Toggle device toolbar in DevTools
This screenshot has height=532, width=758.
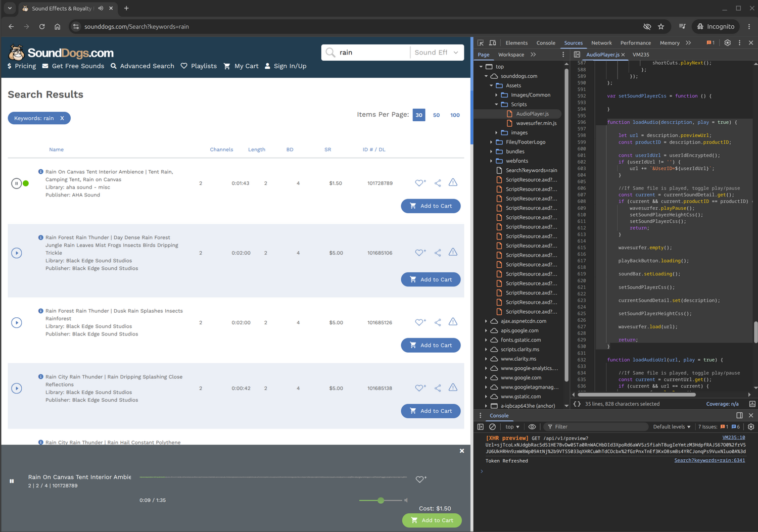click(493, 43)
